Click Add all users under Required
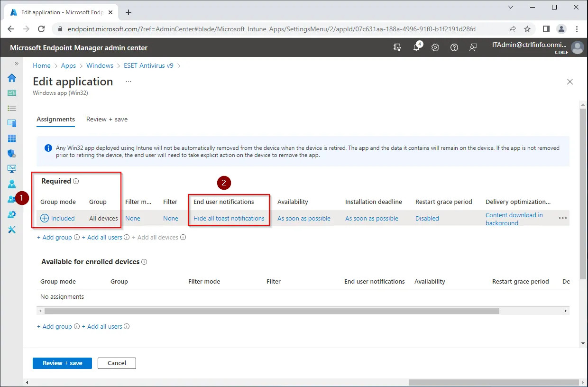588x387 pixels. click(102, 238)
